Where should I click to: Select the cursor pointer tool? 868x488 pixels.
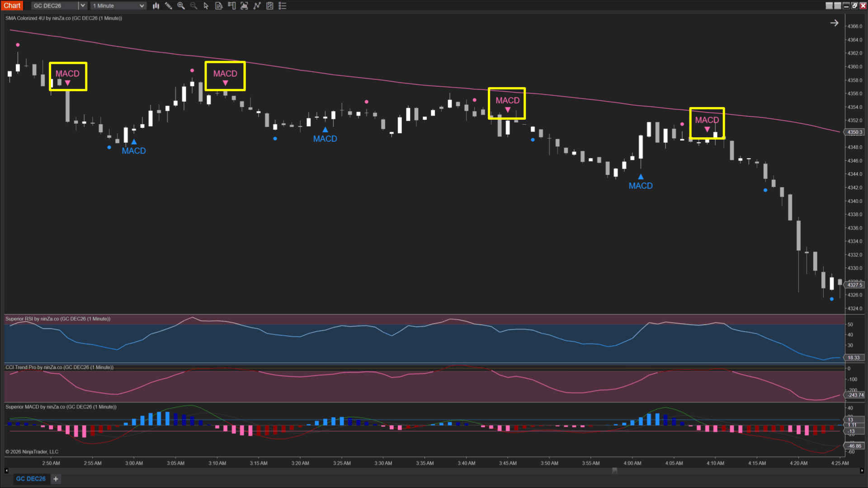206,6
